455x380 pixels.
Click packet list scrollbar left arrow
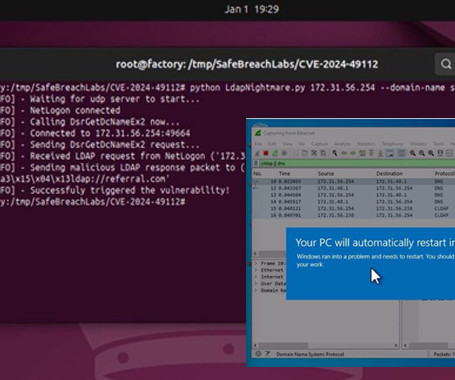click(255, 254)
